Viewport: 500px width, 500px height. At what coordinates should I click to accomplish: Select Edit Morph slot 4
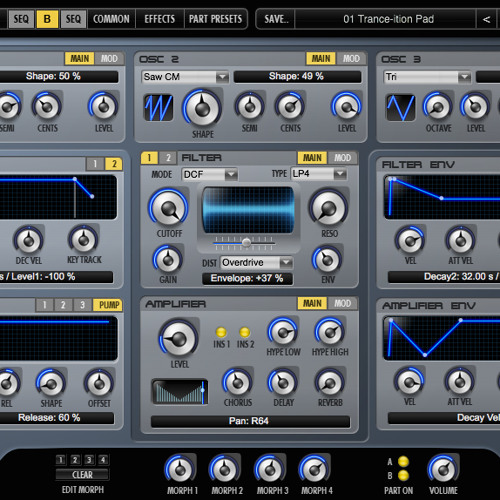click(x=103, y=460)
